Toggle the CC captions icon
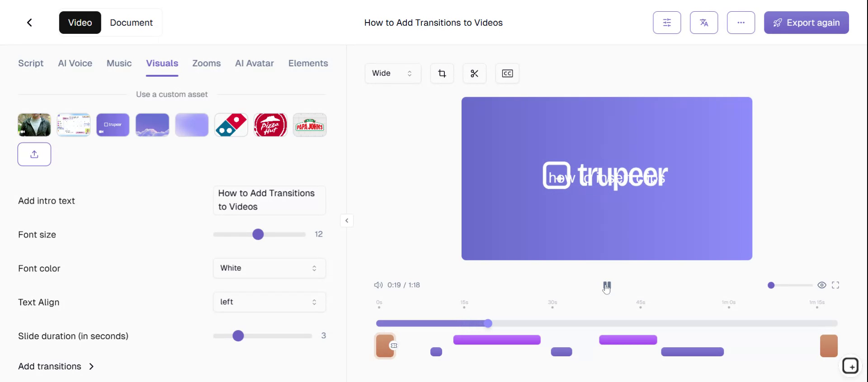 pos(507,73)
